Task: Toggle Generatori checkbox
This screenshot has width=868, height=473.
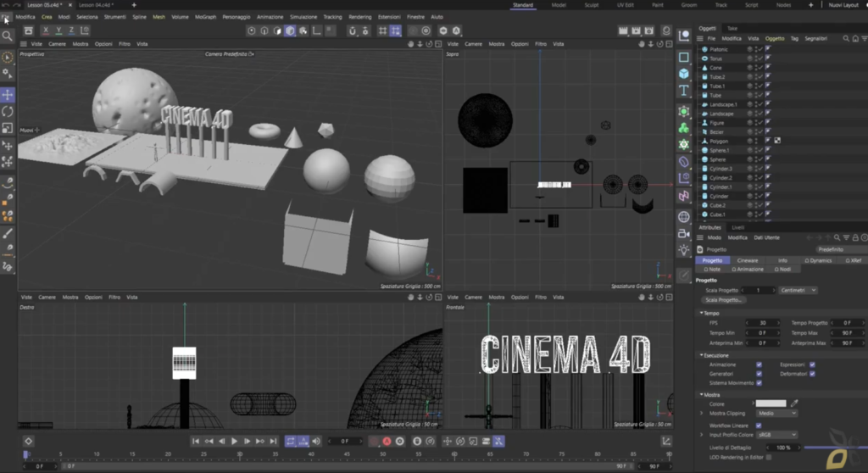Action: 759,374
